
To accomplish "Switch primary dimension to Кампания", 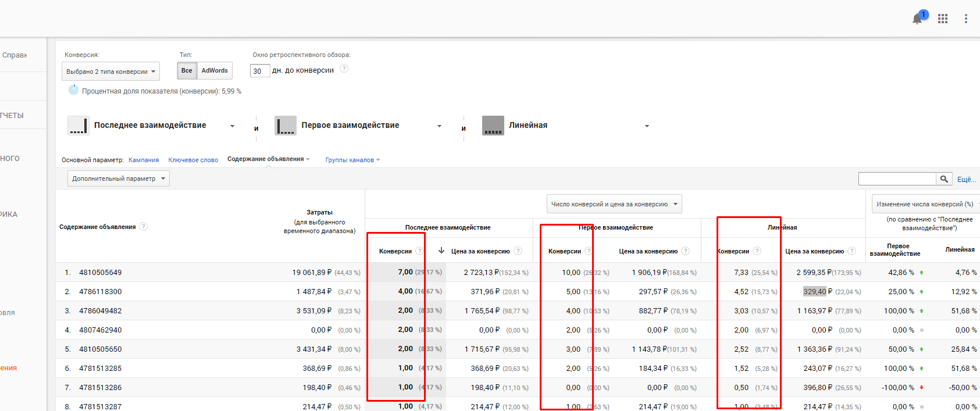I will pyautogui.click(x=144, y=160).
